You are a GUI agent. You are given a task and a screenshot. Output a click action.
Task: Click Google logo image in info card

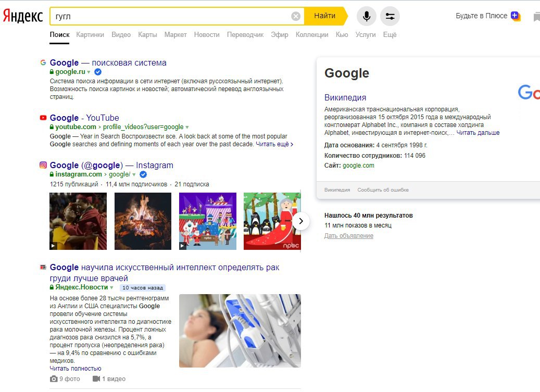[x=529, y=92]
